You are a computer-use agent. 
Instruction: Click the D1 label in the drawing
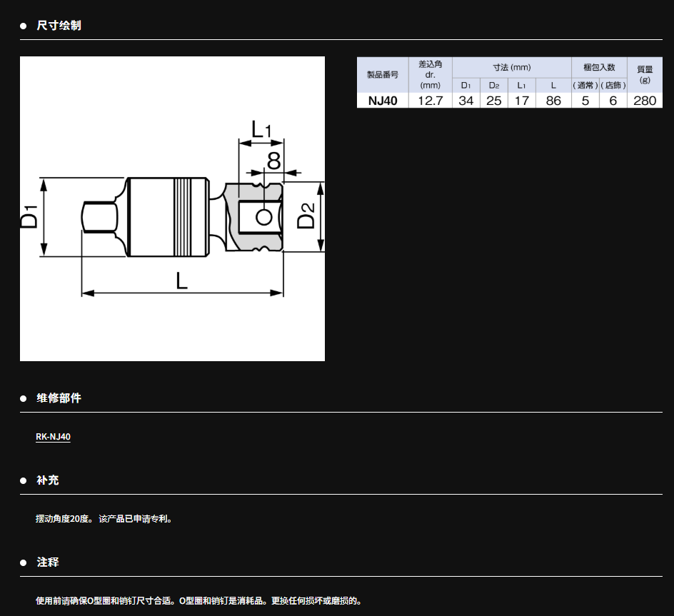click(x=29, y=216)
